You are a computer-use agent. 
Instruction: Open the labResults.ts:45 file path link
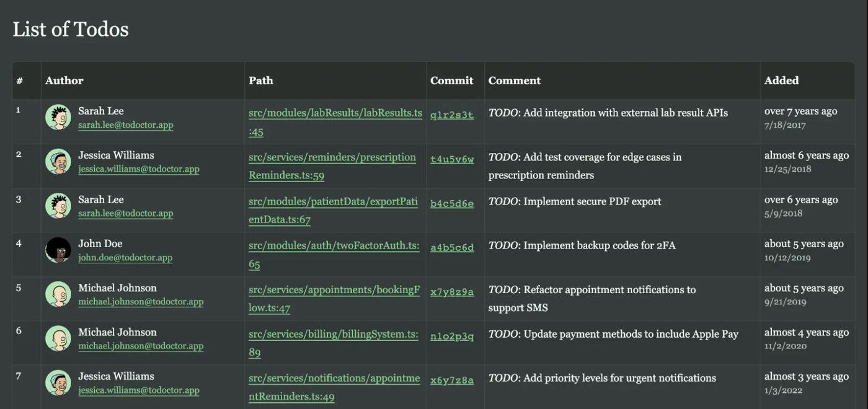(335, 113)
